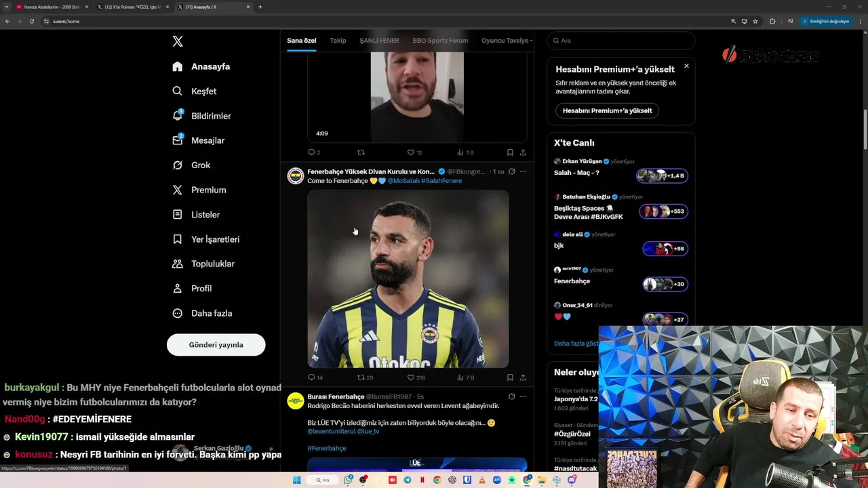Reload the page
The width and height of the screenshot is (868, 488).
(x=31, y=21)
